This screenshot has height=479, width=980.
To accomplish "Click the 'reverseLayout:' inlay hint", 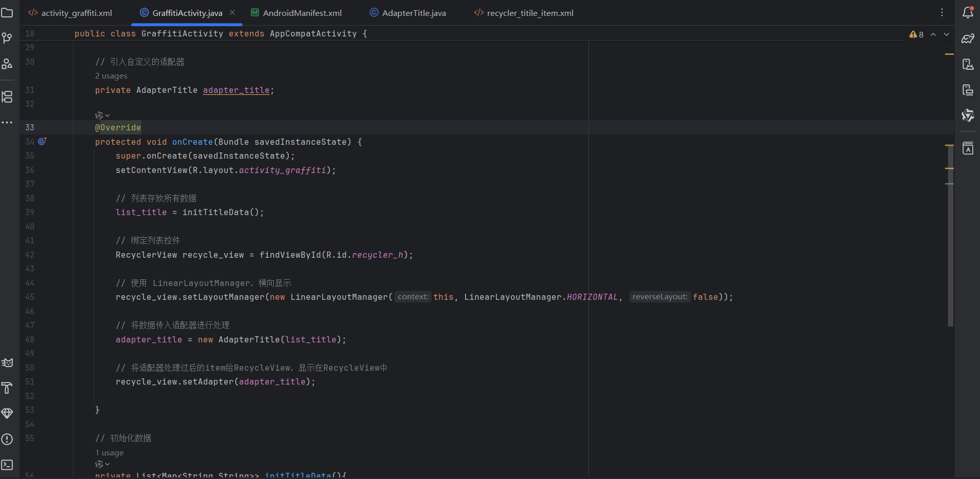I will pos(660,297).
